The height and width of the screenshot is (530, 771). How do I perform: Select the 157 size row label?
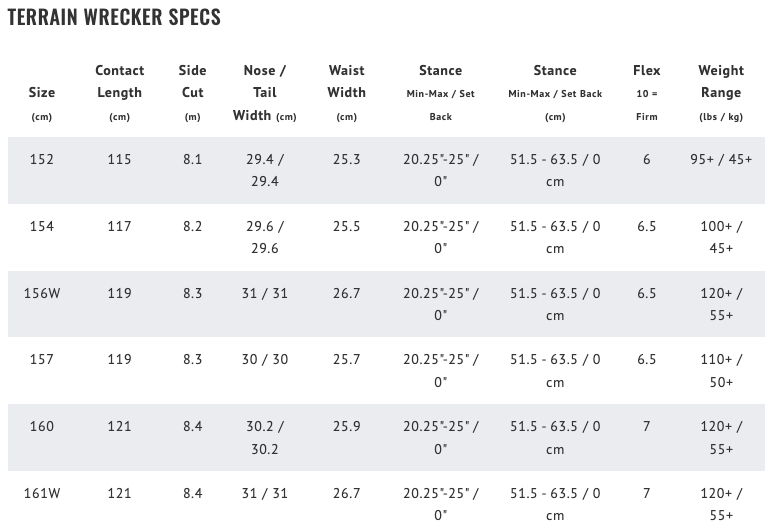click(x=42, y=359)
